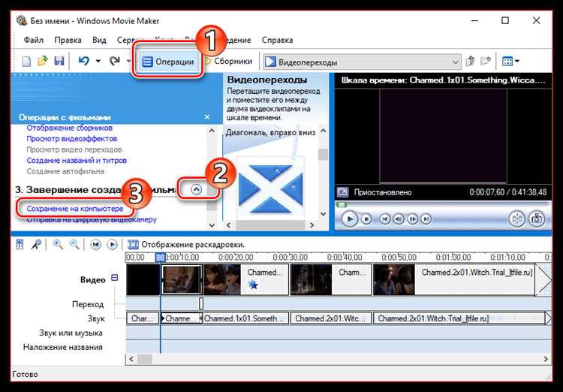Click the Narrate timeline microphone icon
The width and height of the screenshot is (563, 392).
[36, 245]
